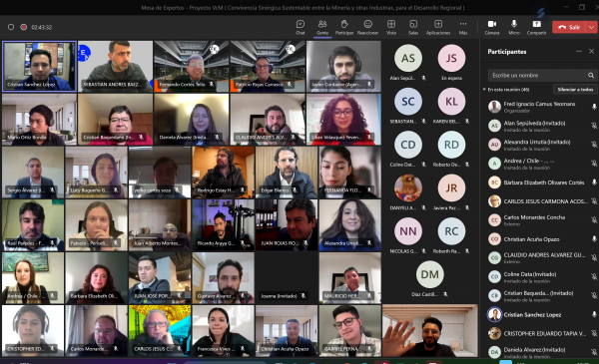The height and width of the screenshot is (364, 599).
Task: Toggle Alan Sepúlveda's microphone in participant list
Action: [594, 126]
